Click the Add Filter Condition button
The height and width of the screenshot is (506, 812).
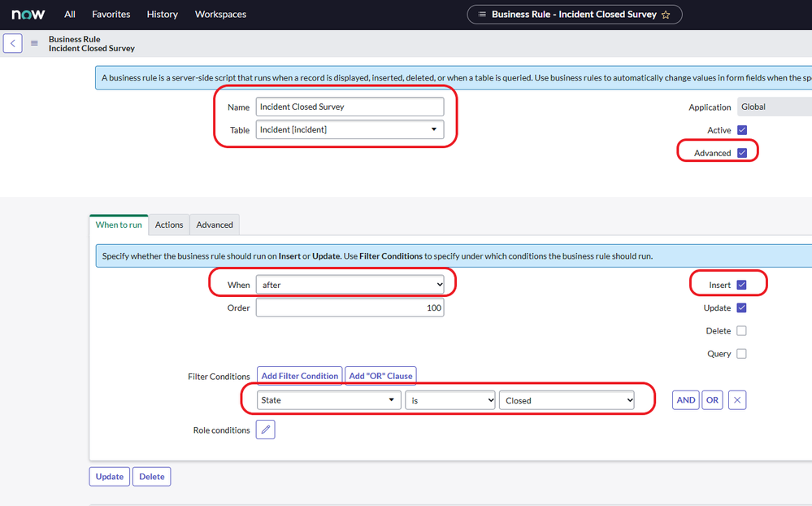tap(299, 376)
